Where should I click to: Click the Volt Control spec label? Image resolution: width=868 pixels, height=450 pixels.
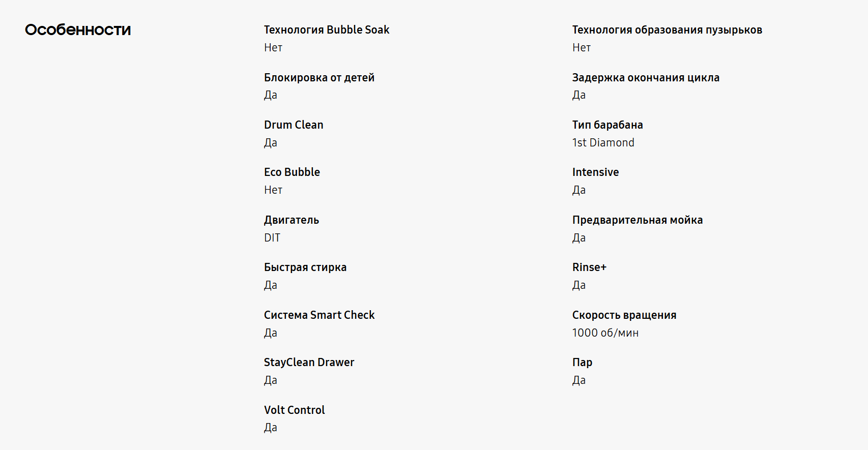[294, 410]
